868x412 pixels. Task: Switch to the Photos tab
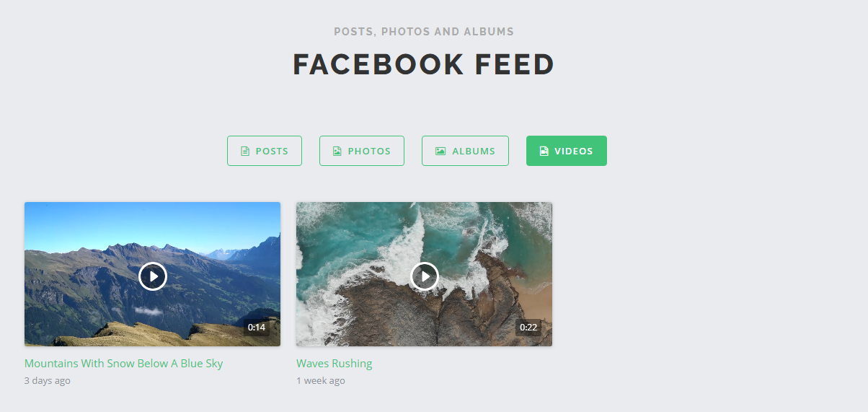[362, 151]
